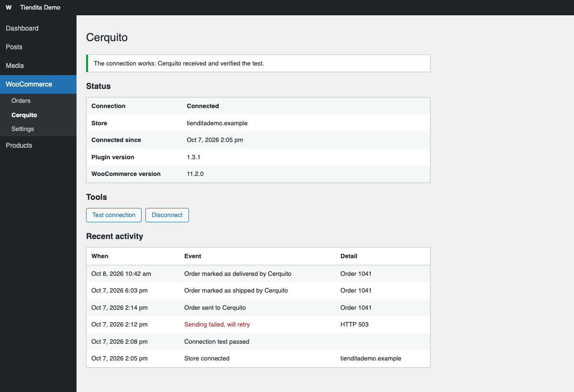The height and width of the screenshot is (392, 574).
Task: Click the Recent activity heading
Action: point(114,236)
